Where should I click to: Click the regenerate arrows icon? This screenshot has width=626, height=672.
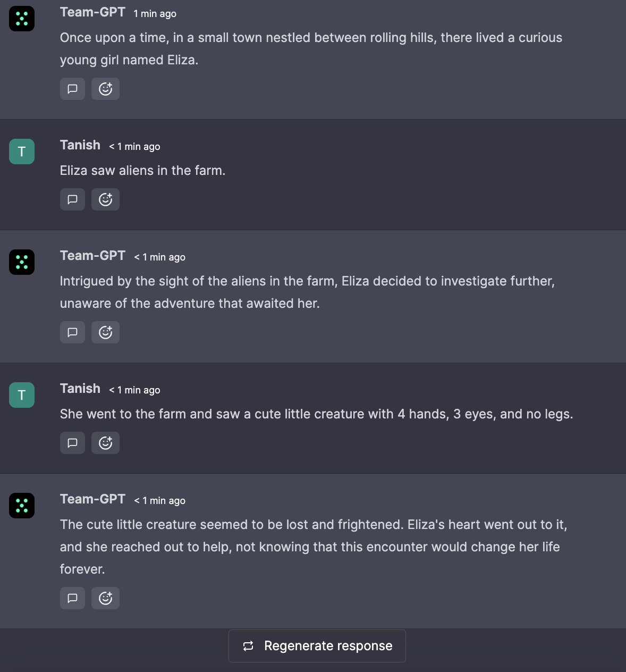248,646
